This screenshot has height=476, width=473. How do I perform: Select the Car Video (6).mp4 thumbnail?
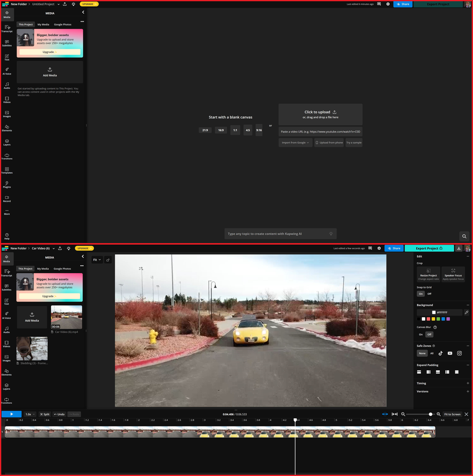[x=66, y=317]
